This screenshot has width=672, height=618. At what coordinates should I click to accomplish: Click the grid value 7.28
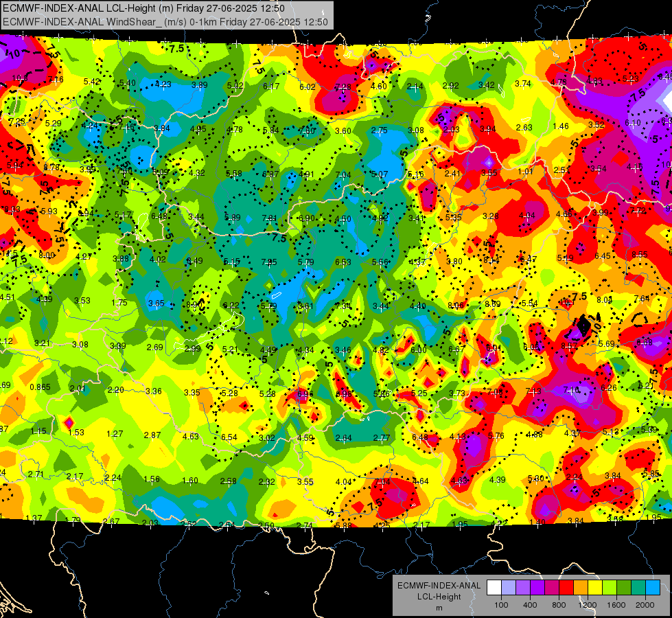tap(343, 87)
